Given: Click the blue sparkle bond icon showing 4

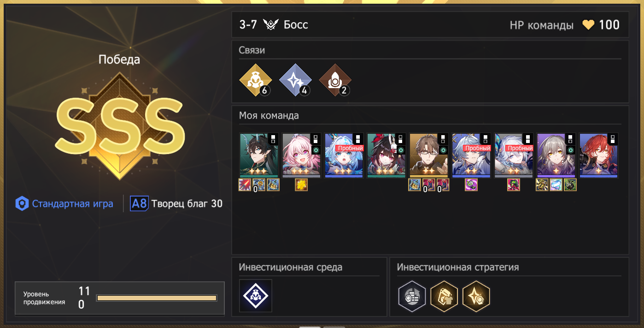Looking at the screenshot, I should pos(294,80).
